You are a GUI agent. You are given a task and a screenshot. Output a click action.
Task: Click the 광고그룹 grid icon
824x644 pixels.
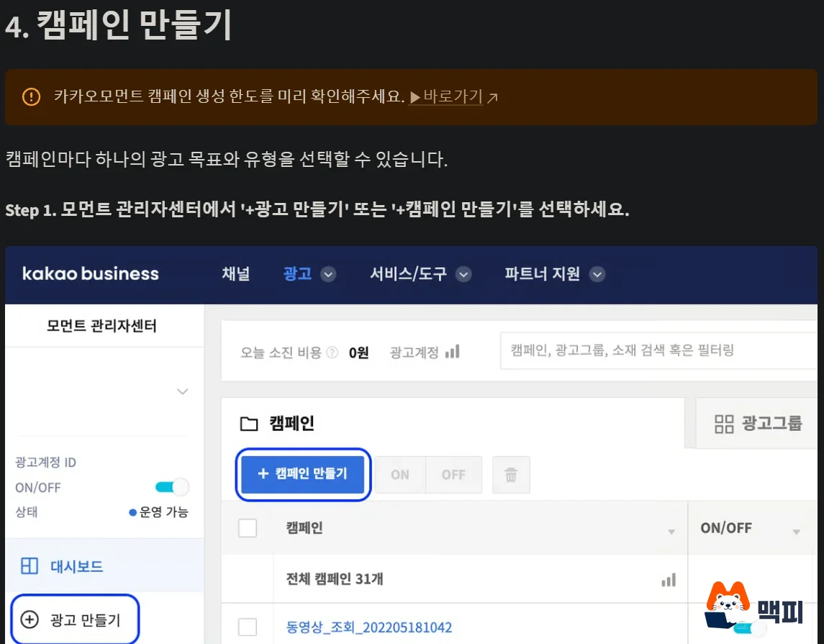pos(724,423)
